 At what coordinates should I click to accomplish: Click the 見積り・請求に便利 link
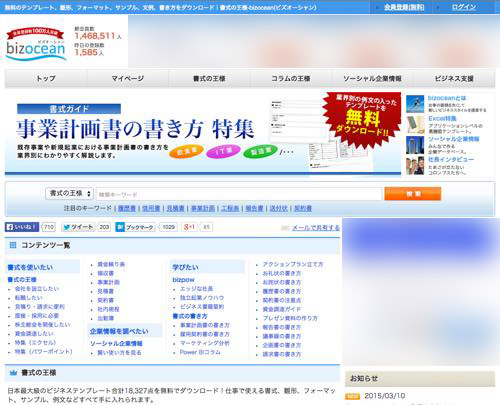coord(40,307)
